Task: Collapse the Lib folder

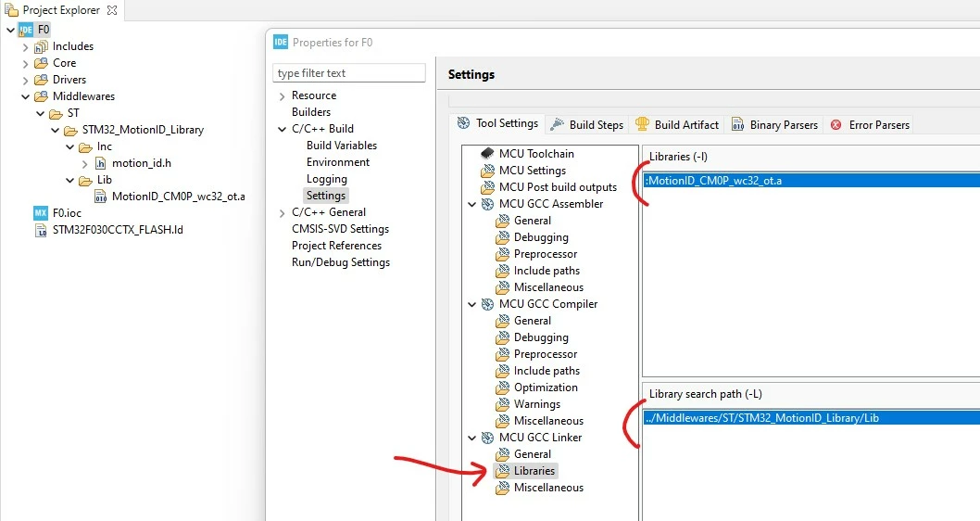Action: 70,180
